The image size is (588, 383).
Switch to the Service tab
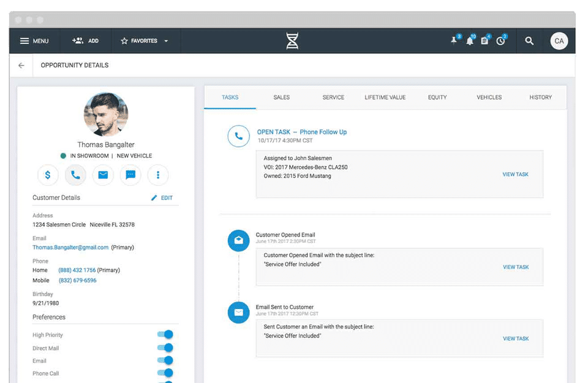coord(333,97)
